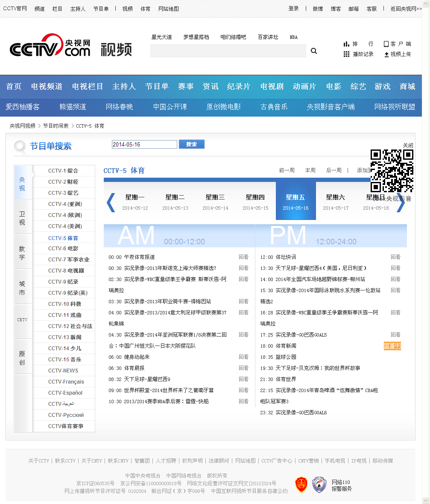The height and width of the screenshot is (504, 430).
Task: Click 星光大道 hot search link
Action: coord(162,37)
